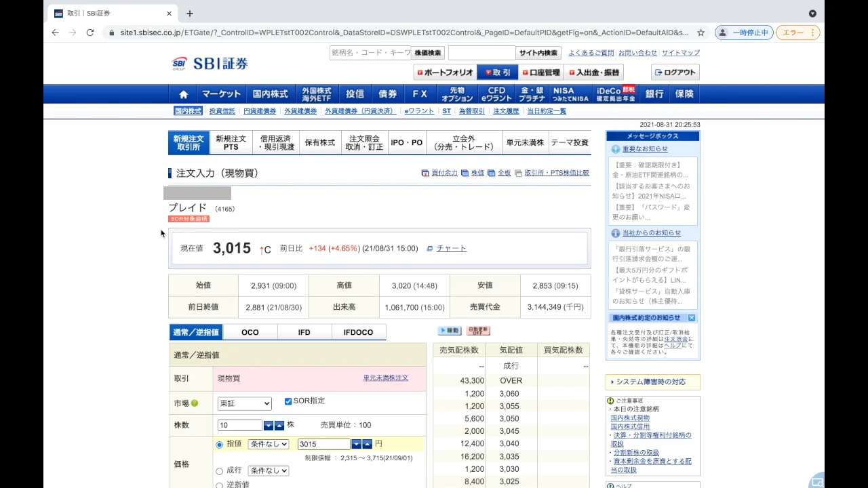The width and height of the screenshot is (868, 488).
Task: Switch to IFDOCO order tab
Action: pyautogui.click(x=359, y=332)
